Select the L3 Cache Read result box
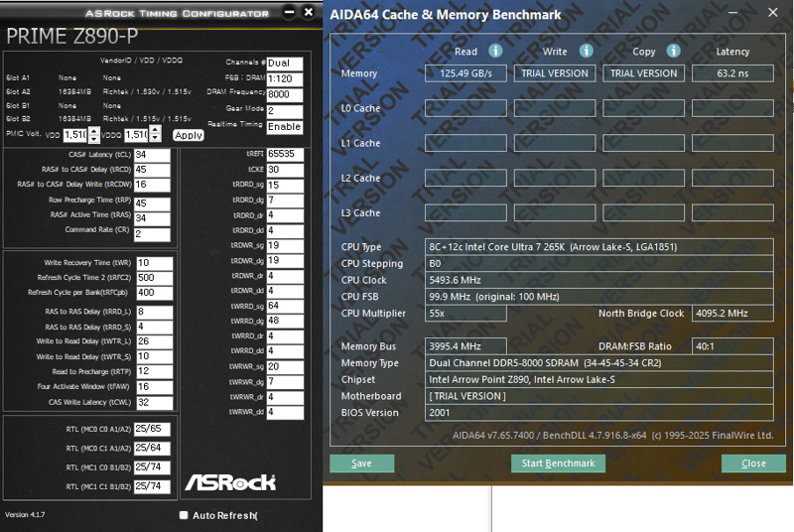This screenshot has height=532, width=794. click(465, 212)
